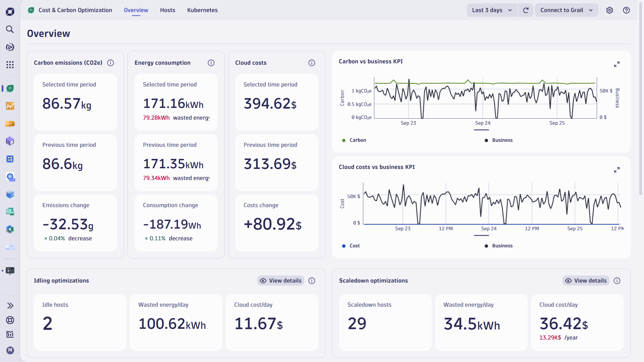Click the help question mark icon
Image resolution: width=644 pixels, height=362 pixels.
(626, 10)
